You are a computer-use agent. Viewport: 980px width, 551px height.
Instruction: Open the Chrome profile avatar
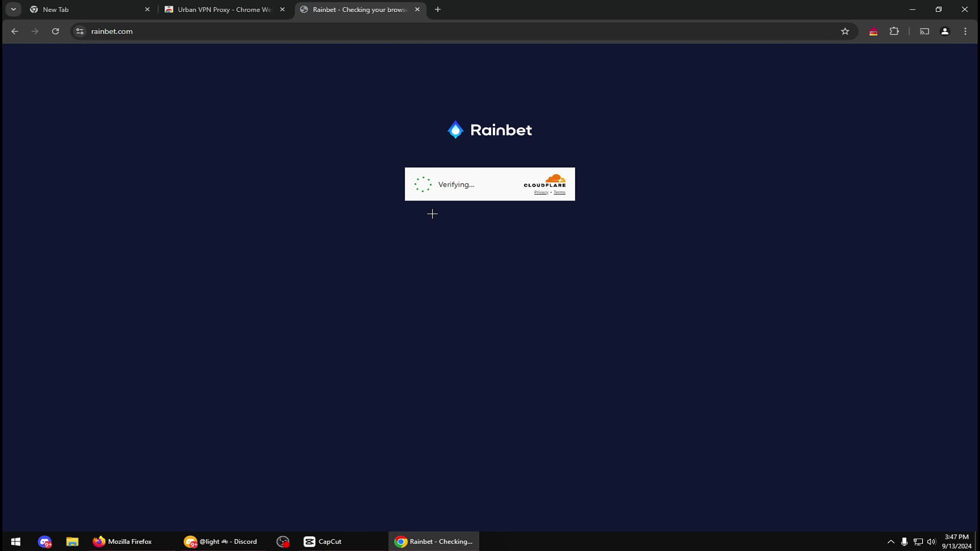[945, 31]
